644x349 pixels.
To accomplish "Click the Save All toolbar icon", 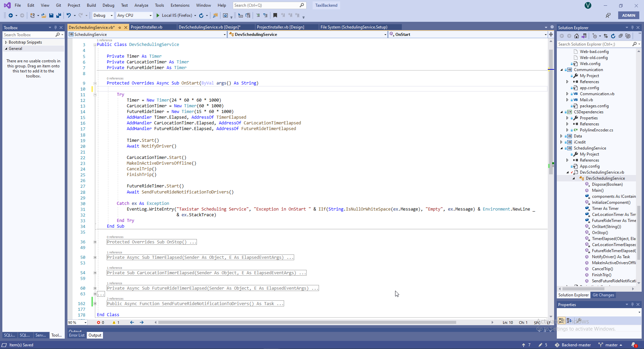I will [x=59, y=15].
